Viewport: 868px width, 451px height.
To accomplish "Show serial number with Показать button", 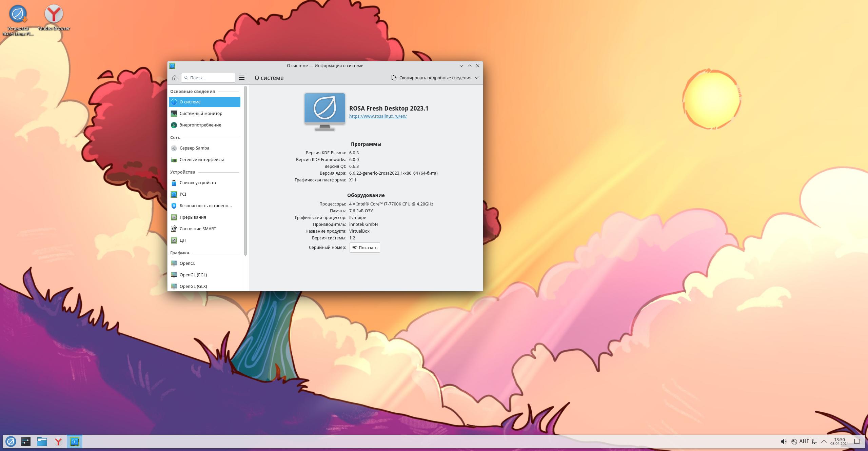I will (364, 248).
